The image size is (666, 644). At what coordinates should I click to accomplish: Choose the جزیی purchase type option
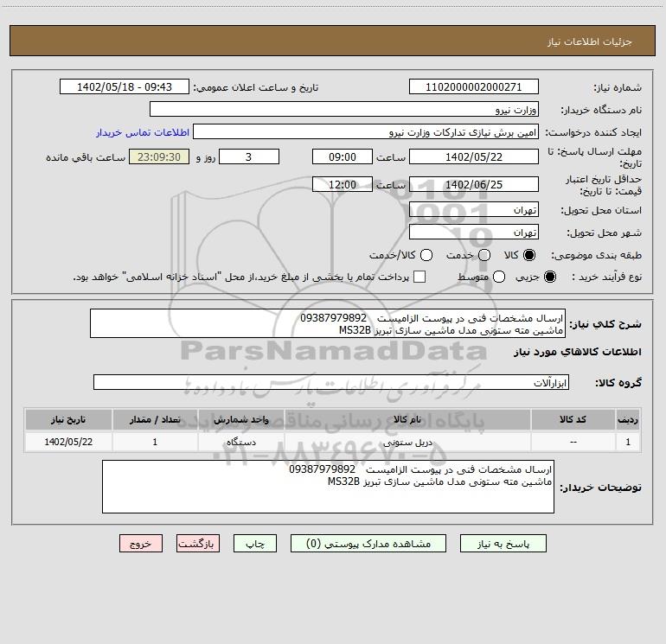click(550, 277)
